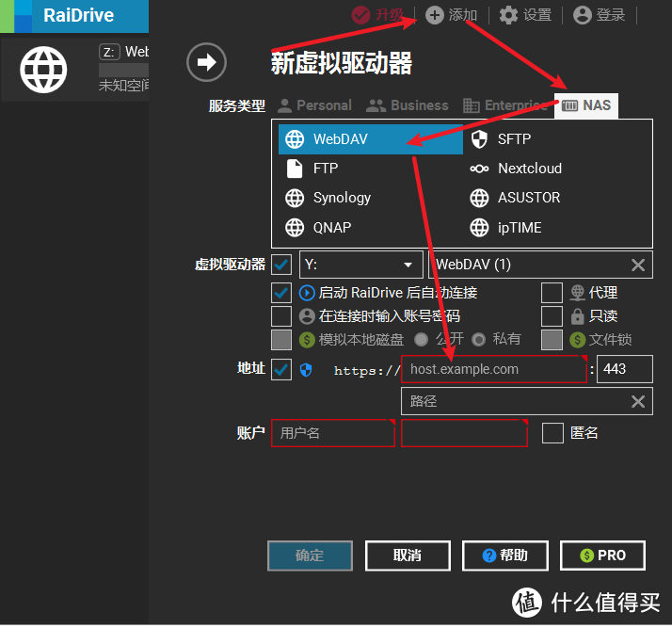
Task: Open 帮助 help button
Action: click(504, 556)
